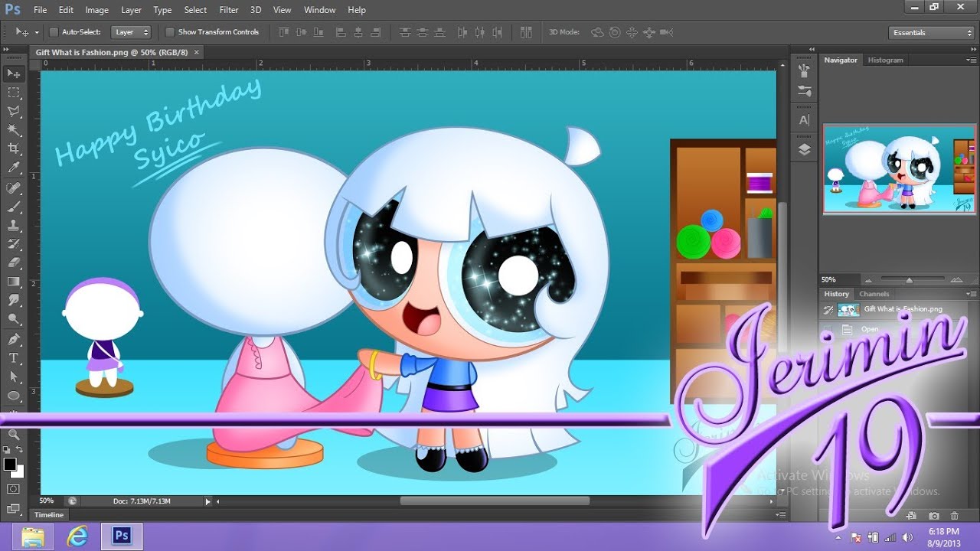980x551 pixels.
Task: Click the Navigator preview thumbnail
Action: point(900,168)
